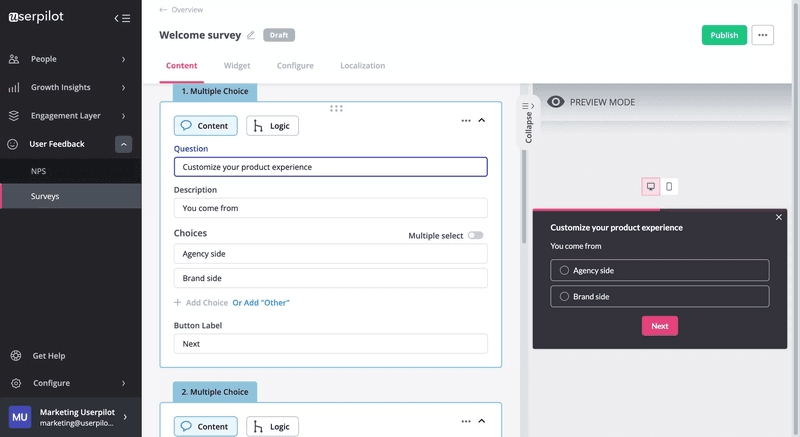The width and height of the screenshot is (800, 437).
Task: Collapse the User Feedback section
Action: [x=123, y=144]
